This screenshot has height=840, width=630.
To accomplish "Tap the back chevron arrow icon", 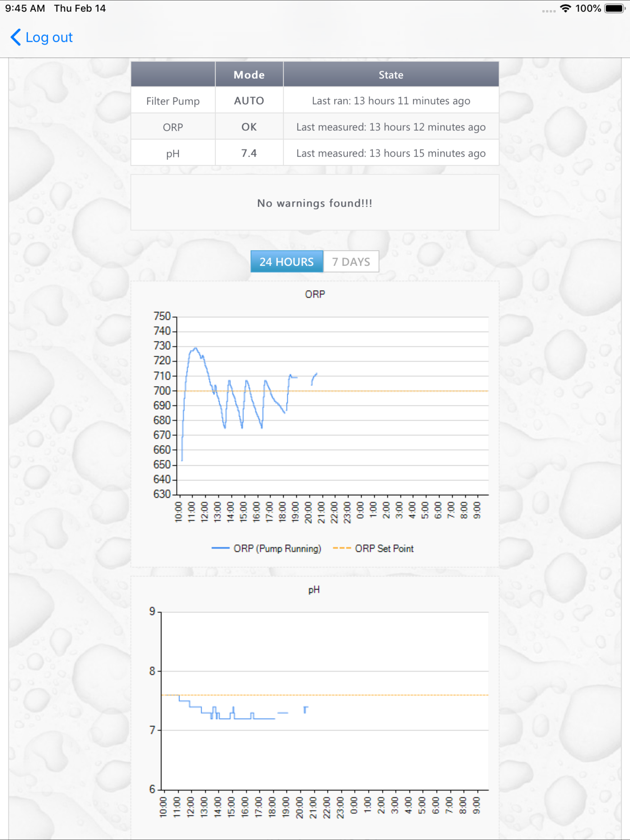I will click(15, 37).
